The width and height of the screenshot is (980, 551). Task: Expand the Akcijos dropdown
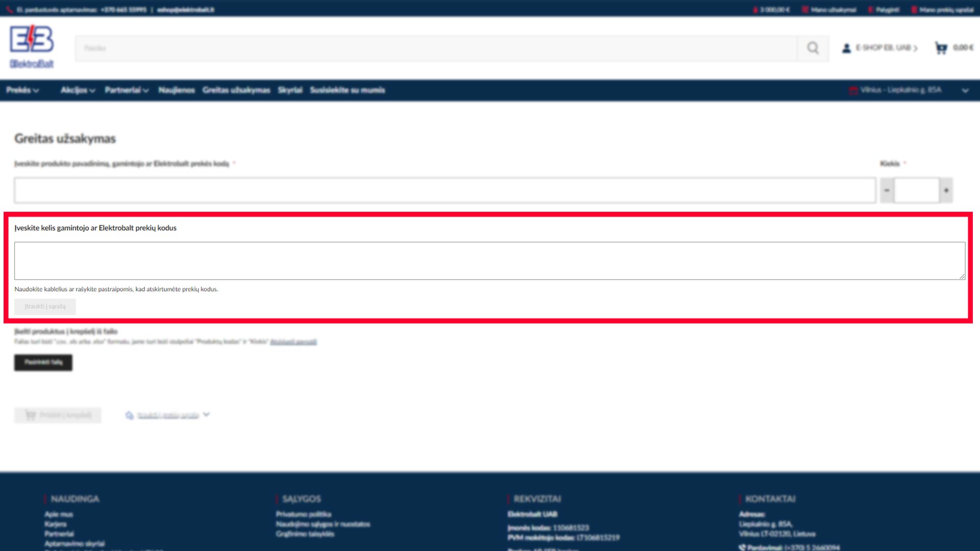78,90
